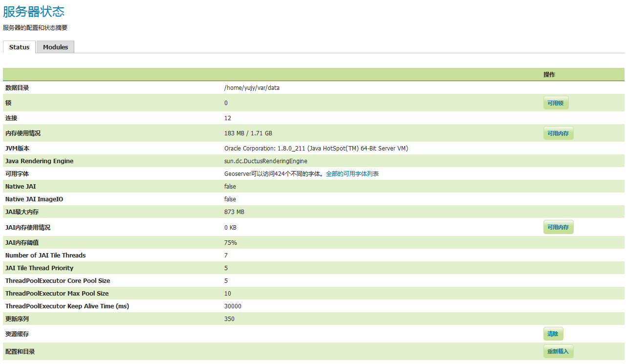Click the /home/yujy/var/data directory path
Screen dimensions: 627x364
tap(252, 88)
